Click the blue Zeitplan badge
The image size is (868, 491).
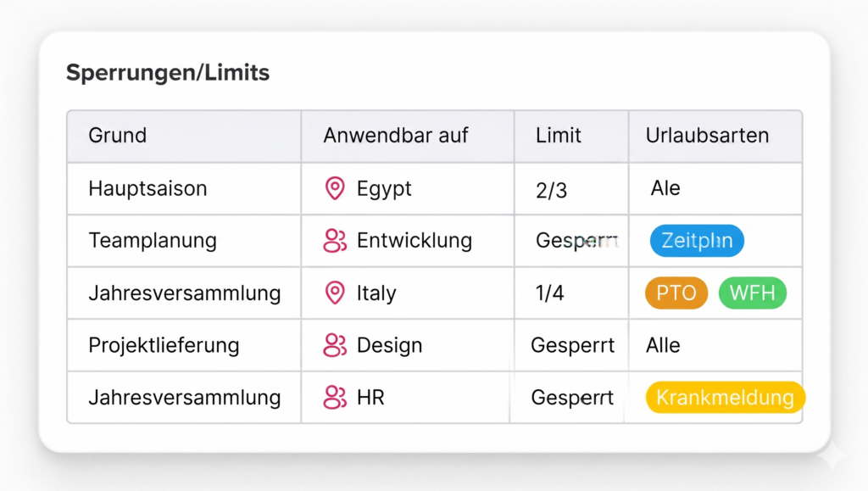(x=697, y=240)
